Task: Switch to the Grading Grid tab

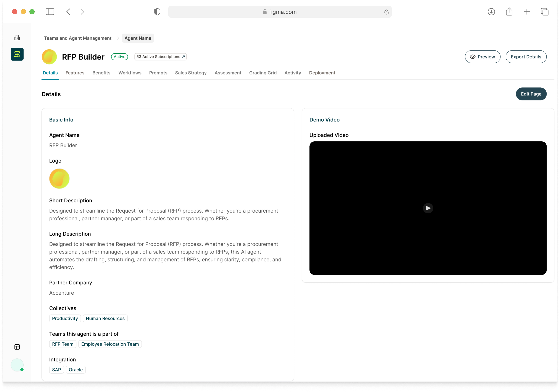Action: click(x=263, y=73)
